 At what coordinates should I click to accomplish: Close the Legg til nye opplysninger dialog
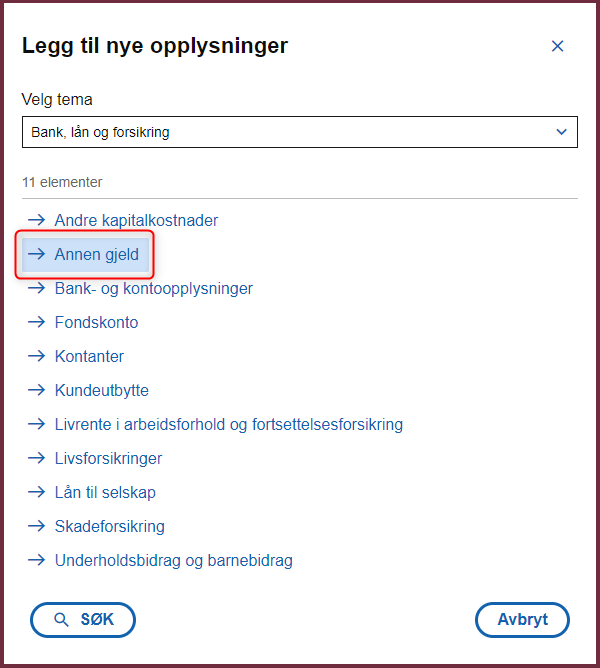(x=557, y=46)
